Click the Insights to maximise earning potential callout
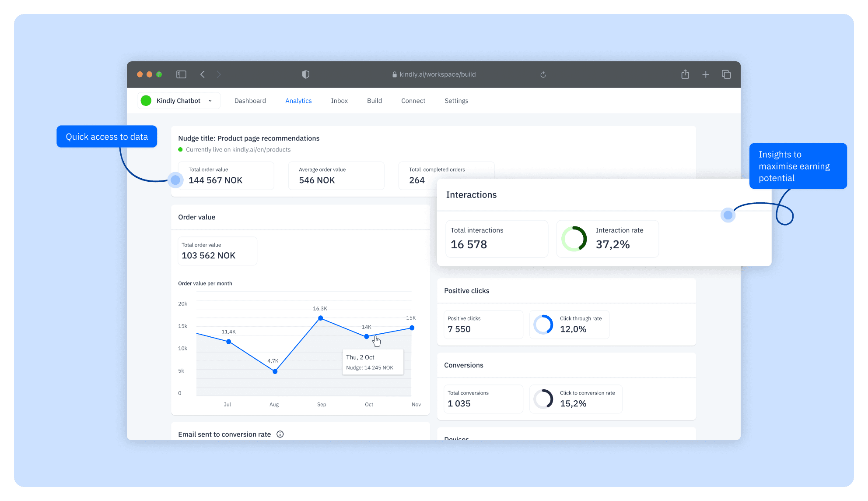Screen dimensions: 868x501 tap(798, 166)
